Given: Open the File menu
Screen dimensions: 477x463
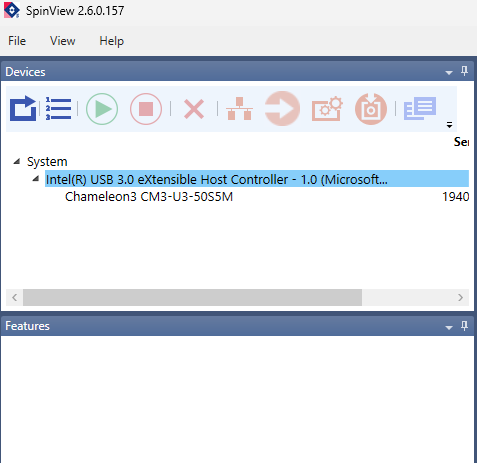Looking at the screenshot, I should [x=17, y=41].
